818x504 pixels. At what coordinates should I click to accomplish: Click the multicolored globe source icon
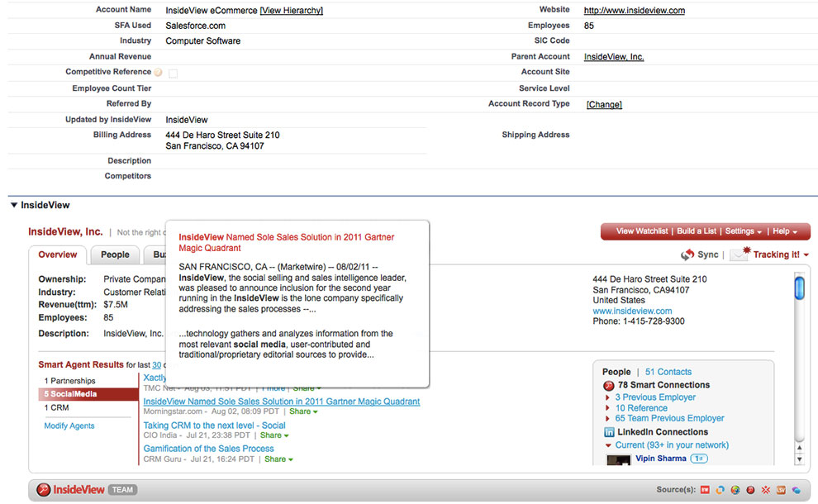(735, 490)
